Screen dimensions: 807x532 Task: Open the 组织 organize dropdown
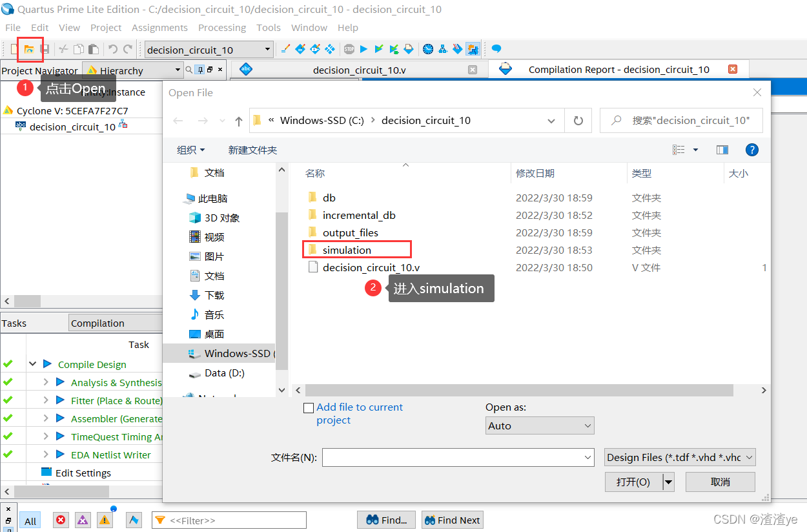[190, 150]
